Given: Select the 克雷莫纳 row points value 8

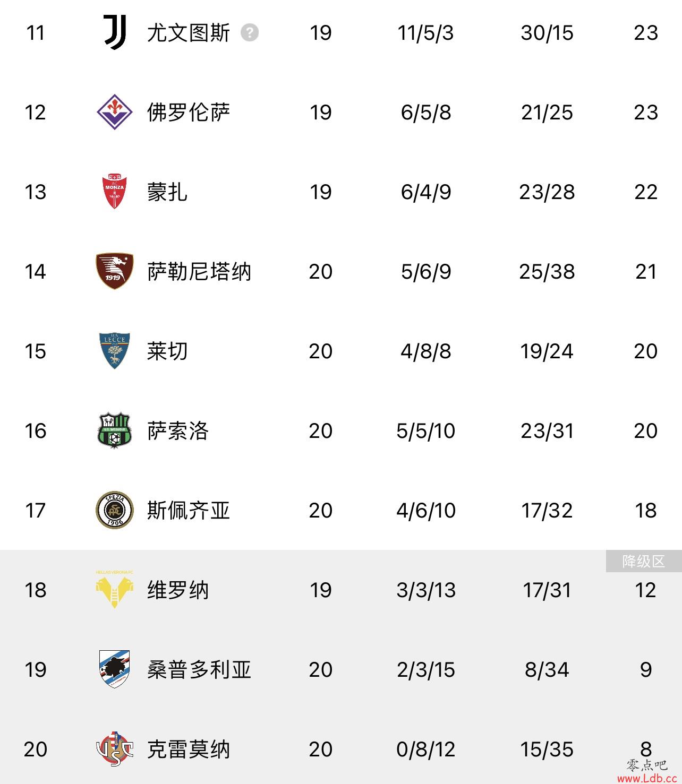Looking at the screenshot, I should [x=646, y=749].
